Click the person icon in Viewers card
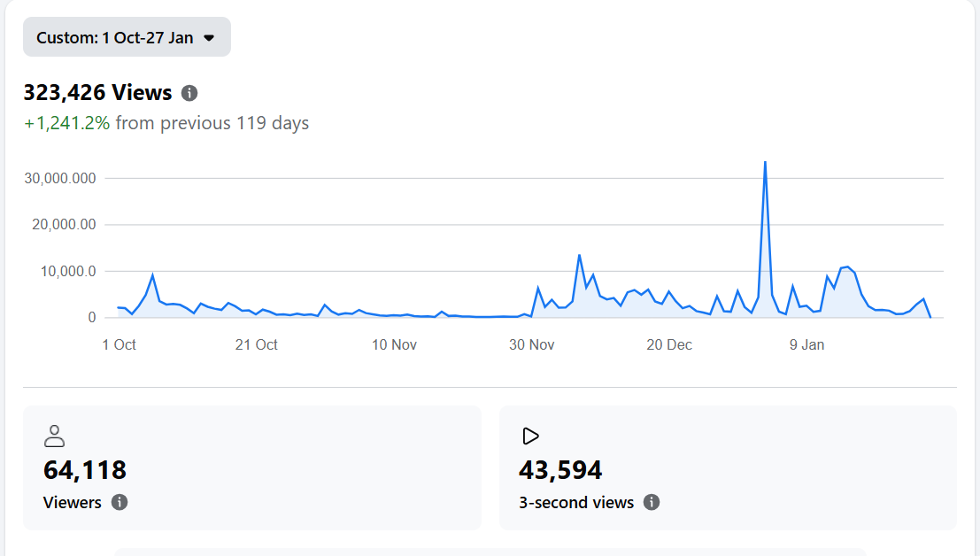The image size is (980, 556). tap(55, 436)
